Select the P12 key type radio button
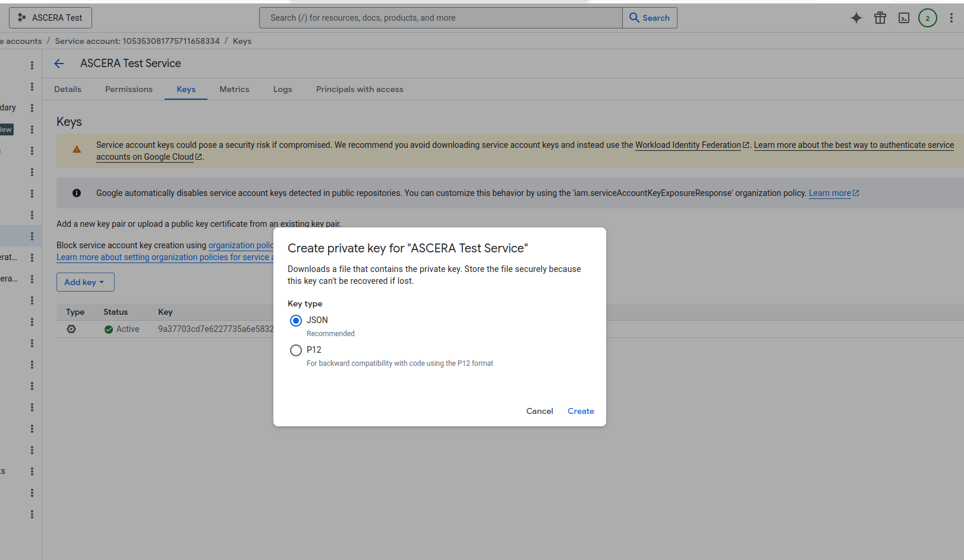Image resolution: width=964 pixels, height=560 pixels. 296,350
